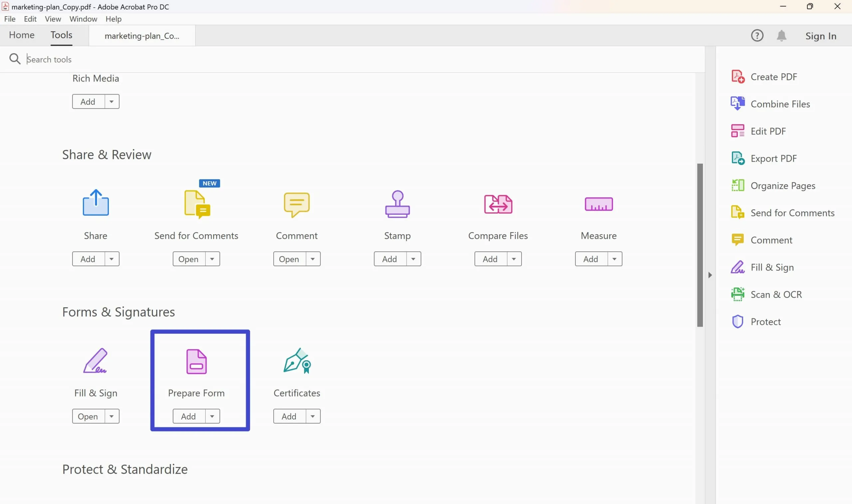
Task: Select Organize Pages from sidebar
Action: tap(783, 185)
